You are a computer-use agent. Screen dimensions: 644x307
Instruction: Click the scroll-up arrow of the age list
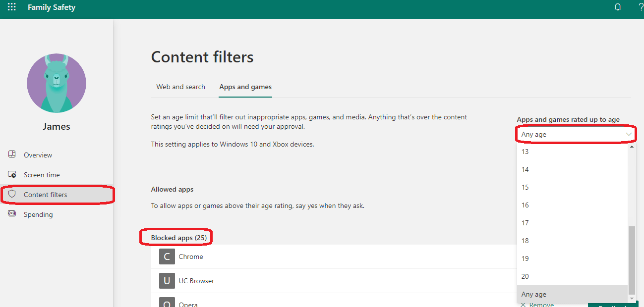point(632,147)
